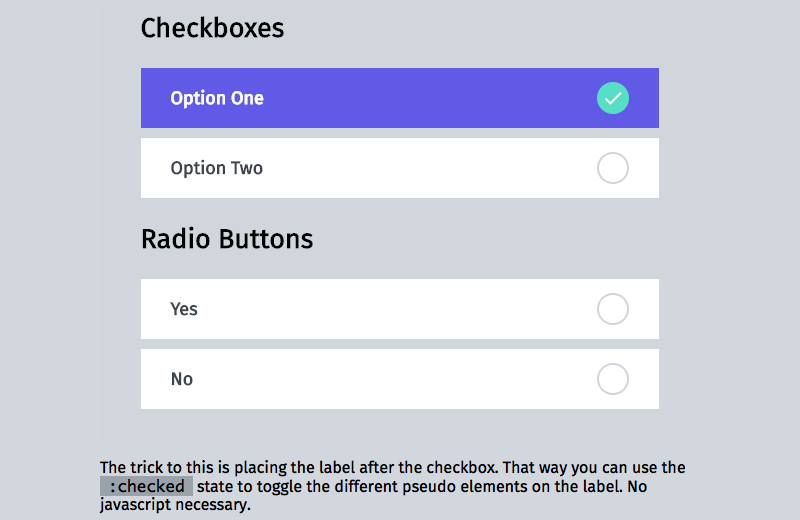Viewport: 800px width, 520px height.
Task: Click the Checkboxes heading
Action: [x=212, y=28]
